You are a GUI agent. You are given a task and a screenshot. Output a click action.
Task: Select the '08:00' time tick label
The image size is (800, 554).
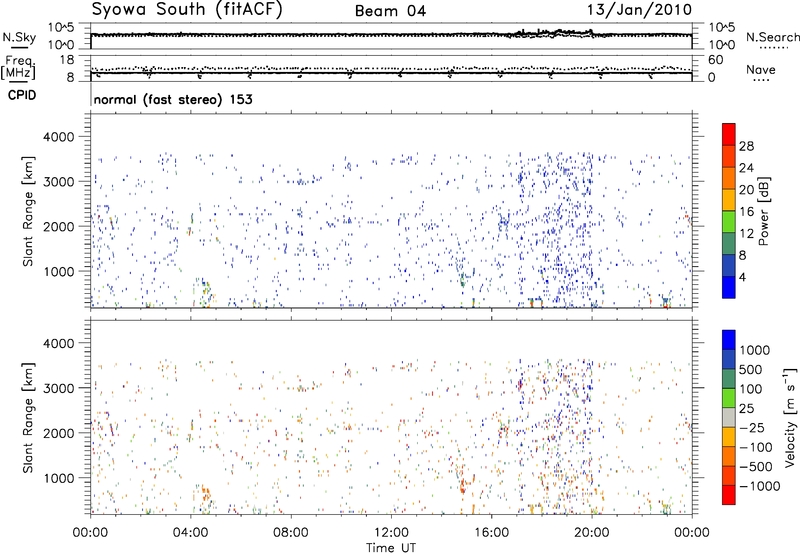[x=291, y=533]
